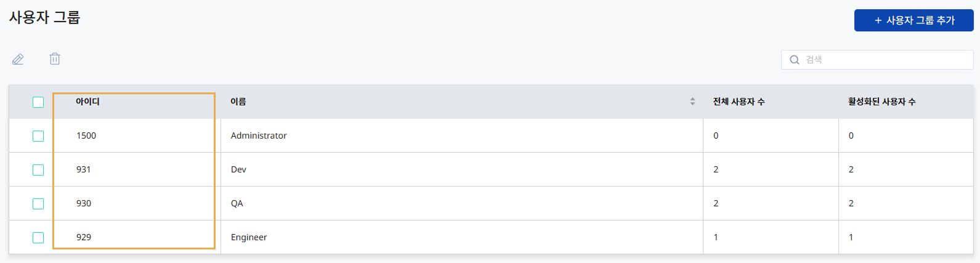The width and height of the screenshot is (980, 263).
Task: Click group ID 929 cell
Action: click(x=84, y=237)
